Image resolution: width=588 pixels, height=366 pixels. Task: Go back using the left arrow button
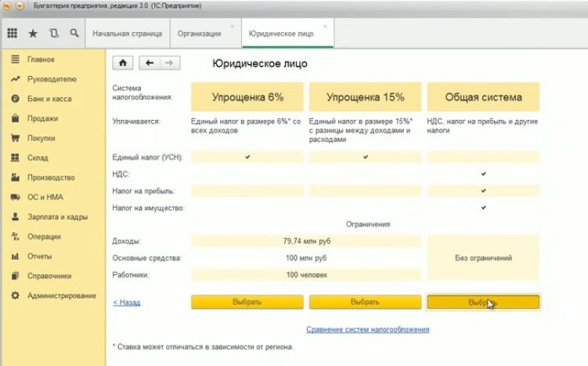click(149, 63)
